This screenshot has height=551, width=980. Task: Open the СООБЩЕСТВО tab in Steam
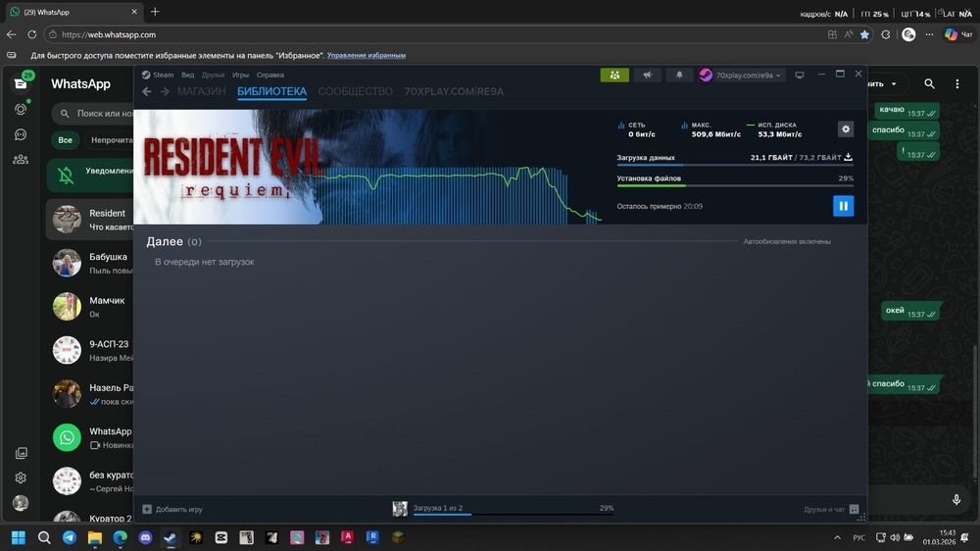coord(355,91)
